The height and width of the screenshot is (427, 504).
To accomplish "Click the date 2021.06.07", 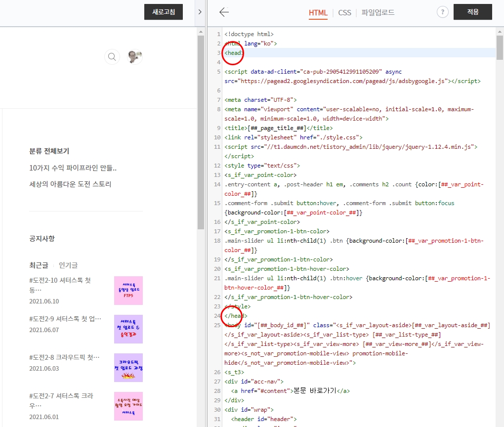I will (x=44, y=330).
